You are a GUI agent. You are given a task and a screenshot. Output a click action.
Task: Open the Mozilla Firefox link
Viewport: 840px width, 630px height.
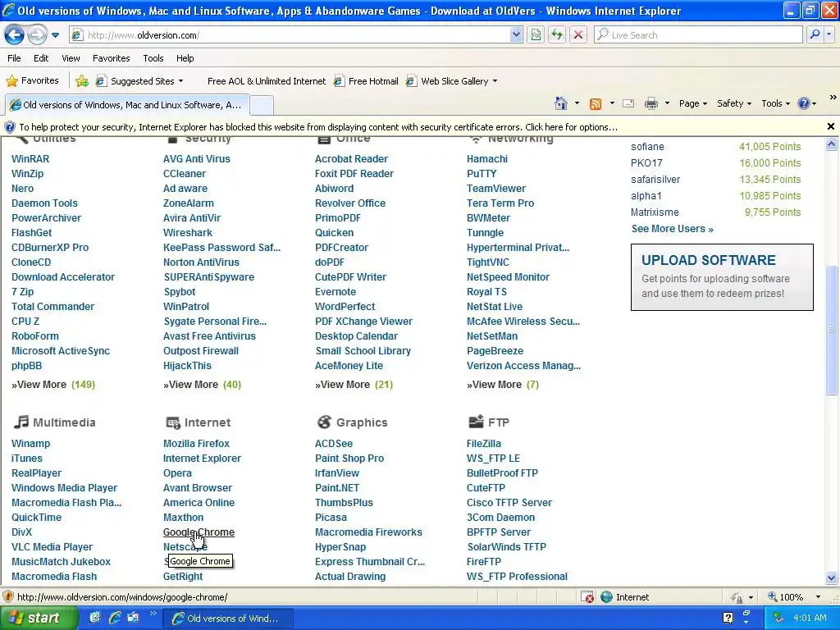click(x=196, y=444)
